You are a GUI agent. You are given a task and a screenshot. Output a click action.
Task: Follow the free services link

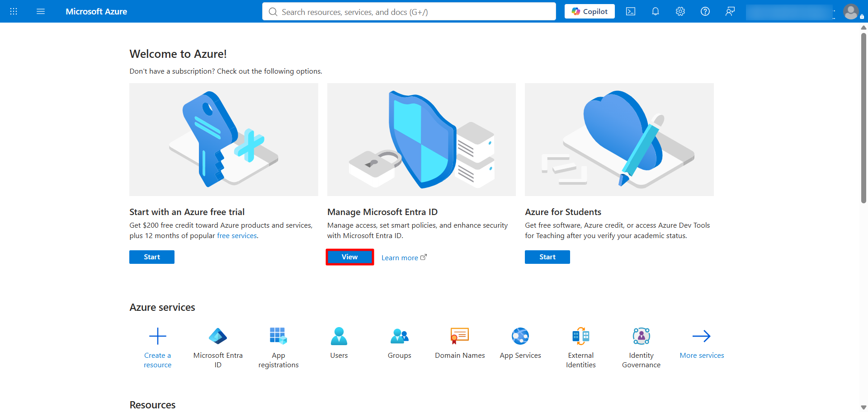click(x=237, y=236)
